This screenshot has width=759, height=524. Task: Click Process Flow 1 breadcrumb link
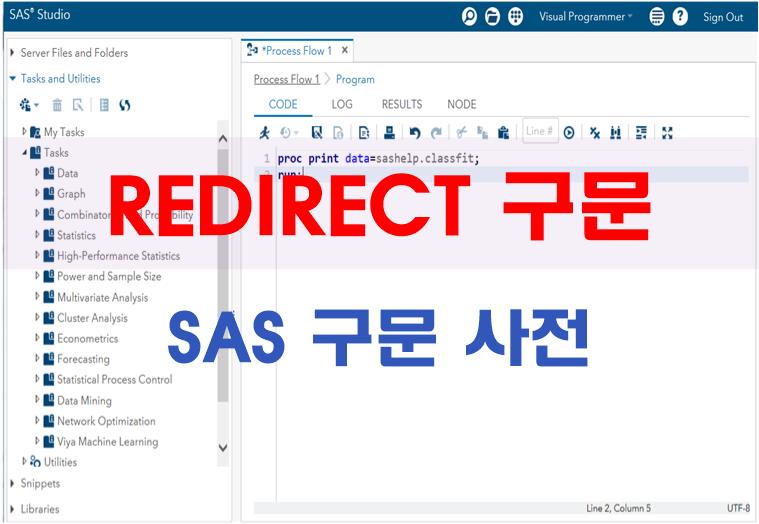coord(287,79)
